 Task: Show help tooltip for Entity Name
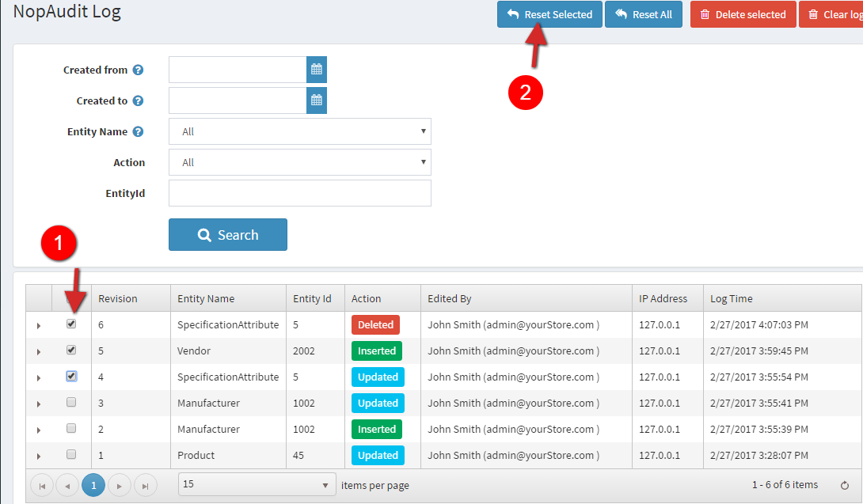point(138,132)
